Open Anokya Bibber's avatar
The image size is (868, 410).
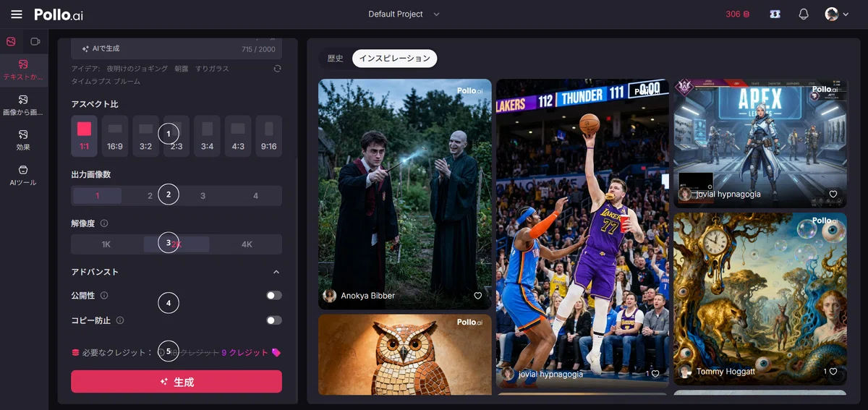pyautogui.click(x=330, y=296)
